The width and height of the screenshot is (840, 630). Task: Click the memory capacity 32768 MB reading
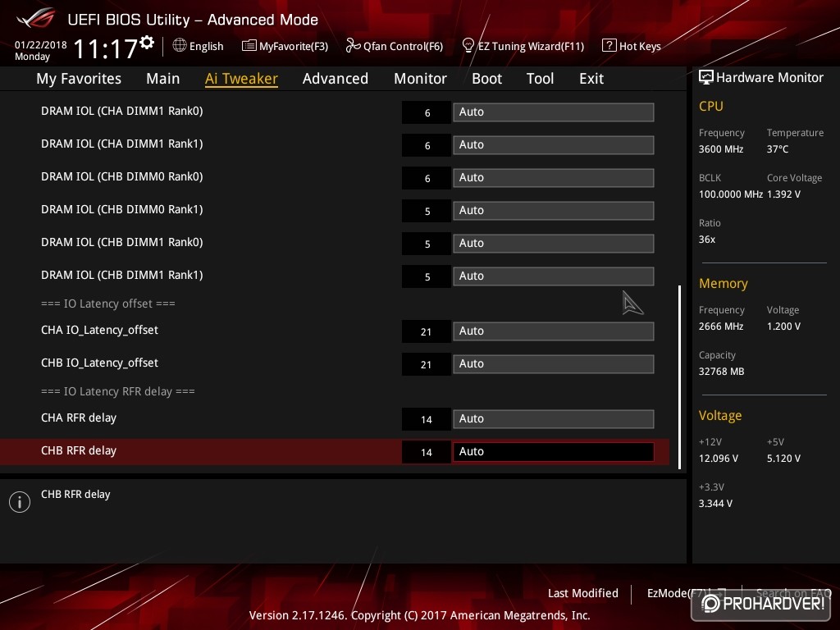tap(722, 372)
